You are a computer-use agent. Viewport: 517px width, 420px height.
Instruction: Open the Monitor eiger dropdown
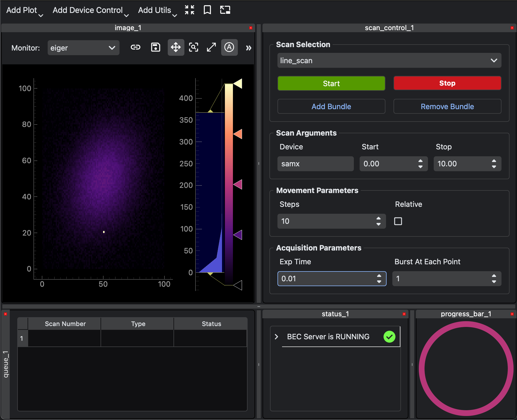83,48
